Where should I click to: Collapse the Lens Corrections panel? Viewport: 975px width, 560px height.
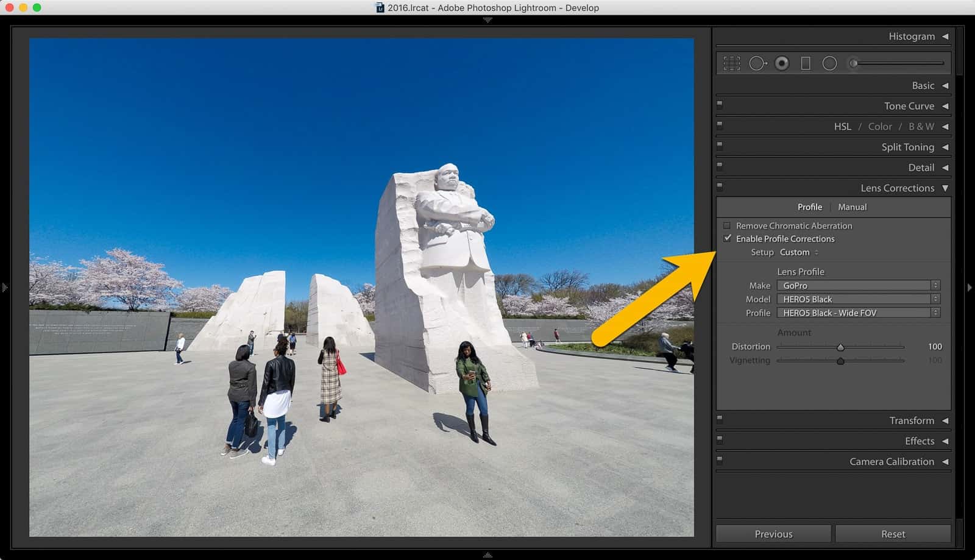coord(945,188)
